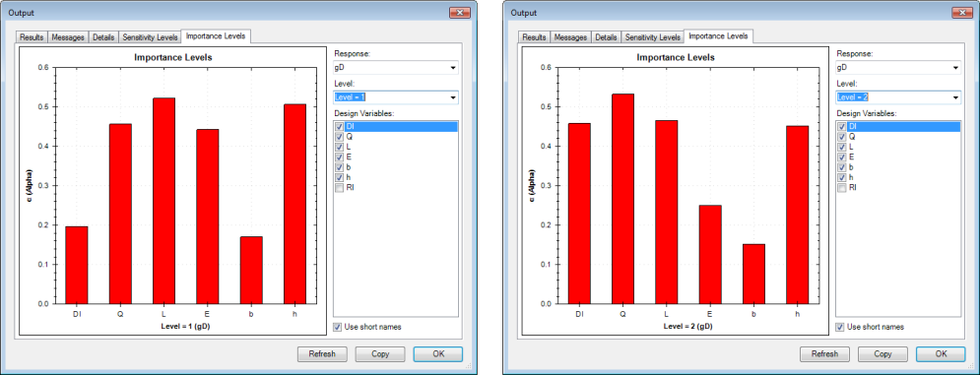
Task: Open Response gD dropdown in left window
Action: pyautogui.click(x=396, y=68)
